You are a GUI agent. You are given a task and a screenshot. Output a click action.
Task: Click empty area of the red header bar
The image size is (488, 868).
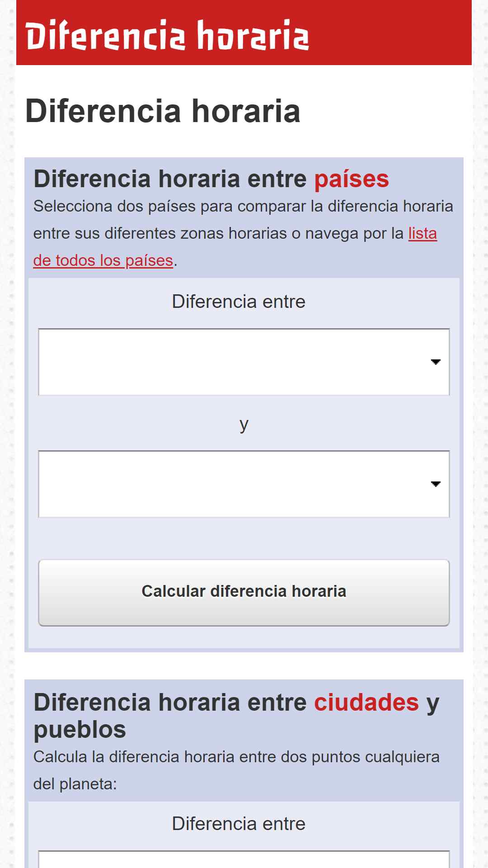[389, 33]
